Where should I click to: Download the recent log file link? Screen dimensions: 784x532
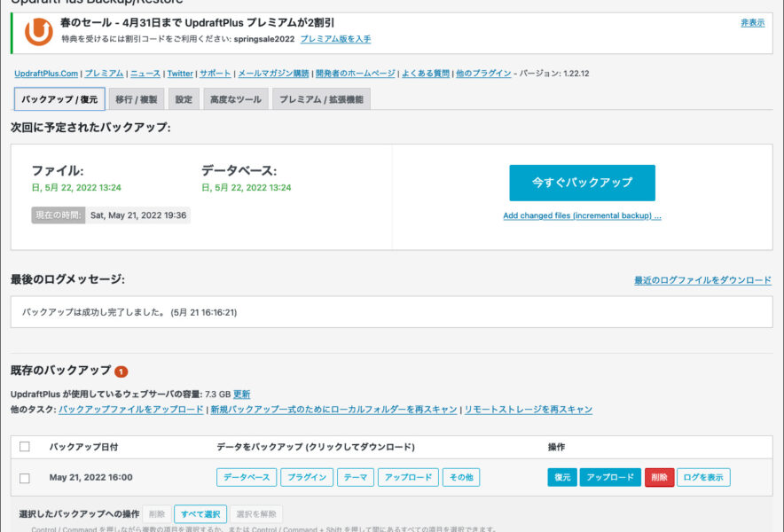702,280
